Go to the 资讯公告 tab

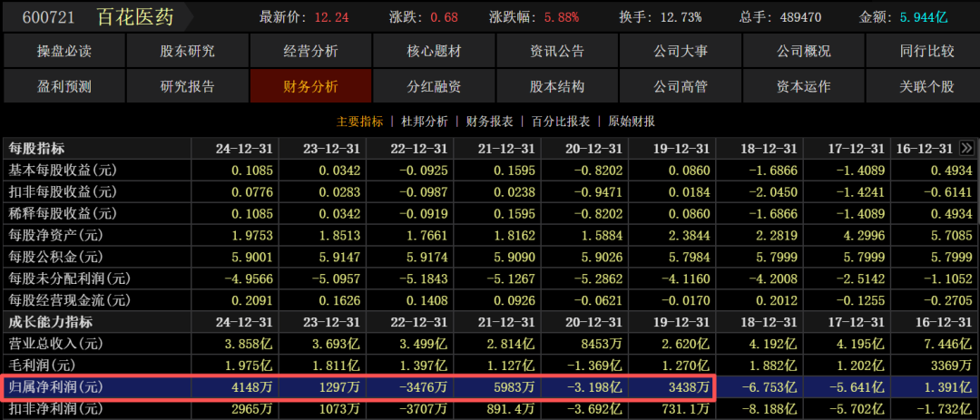[557, 52]
